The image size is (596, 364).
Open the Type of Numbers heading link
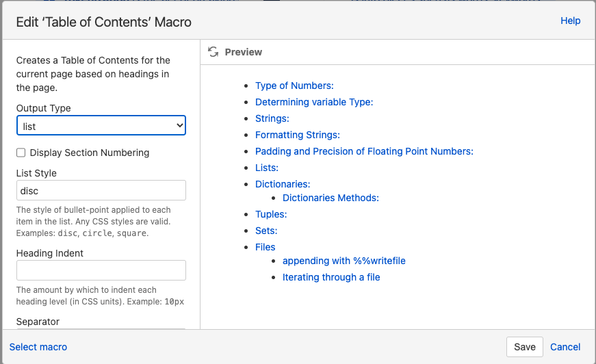point(294,86)
